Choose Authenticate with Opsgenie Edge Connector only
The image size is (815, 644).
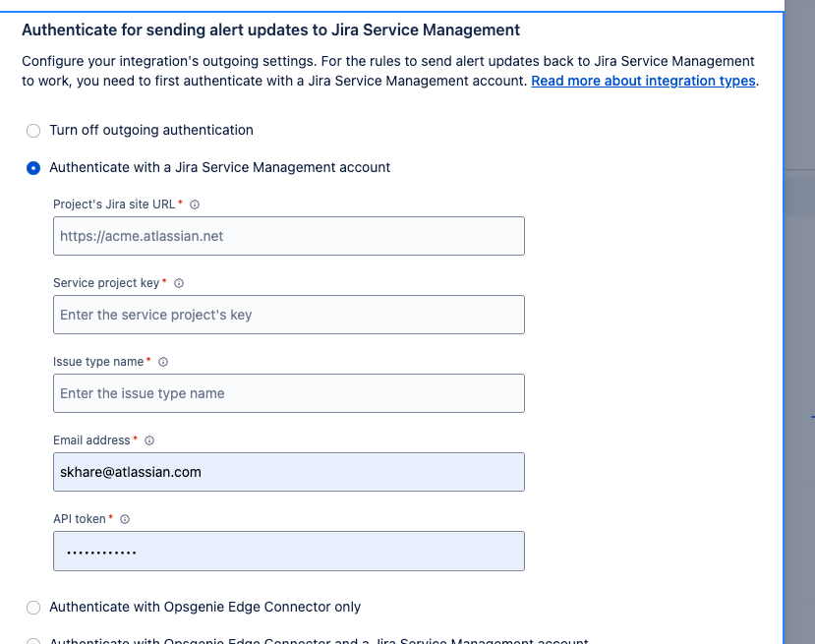pyautogui.click(x=33, y=608)
